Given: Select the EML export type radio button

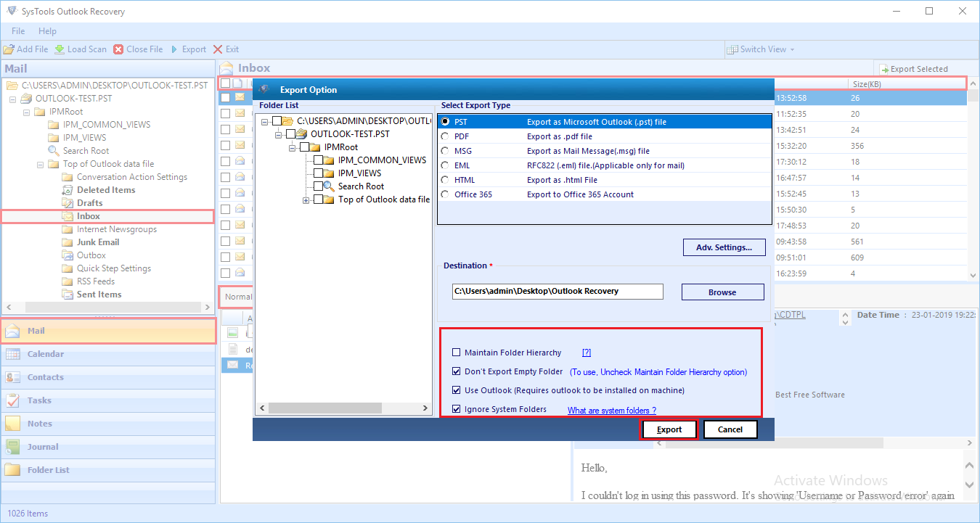Looking at the screenshot, I should pyautogui.click(x=445, y=165).
